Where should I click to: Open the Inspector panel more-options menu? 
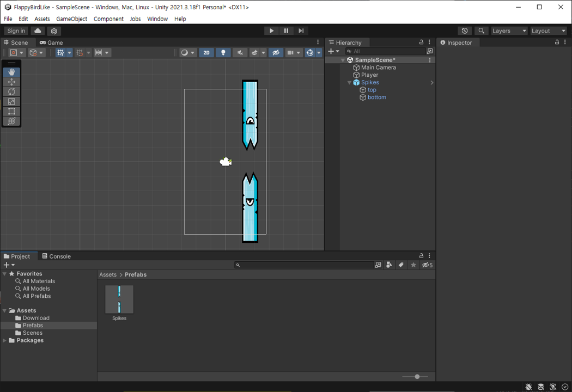pyautogui.click(x=565, y=42)
